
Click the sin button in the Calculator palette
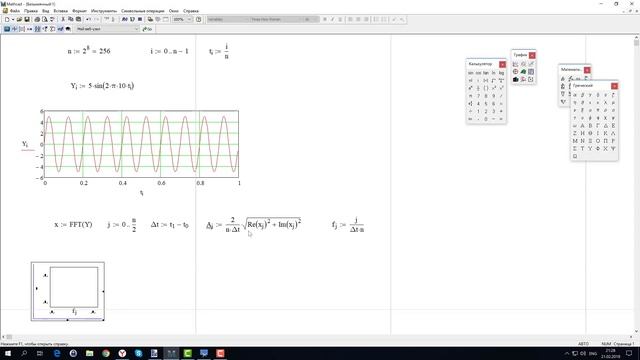471,73
